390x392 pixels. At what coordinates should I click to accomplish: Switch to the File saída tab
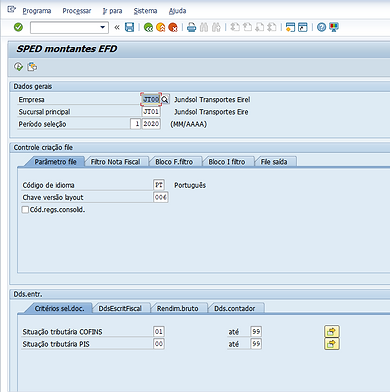point(274,162)
